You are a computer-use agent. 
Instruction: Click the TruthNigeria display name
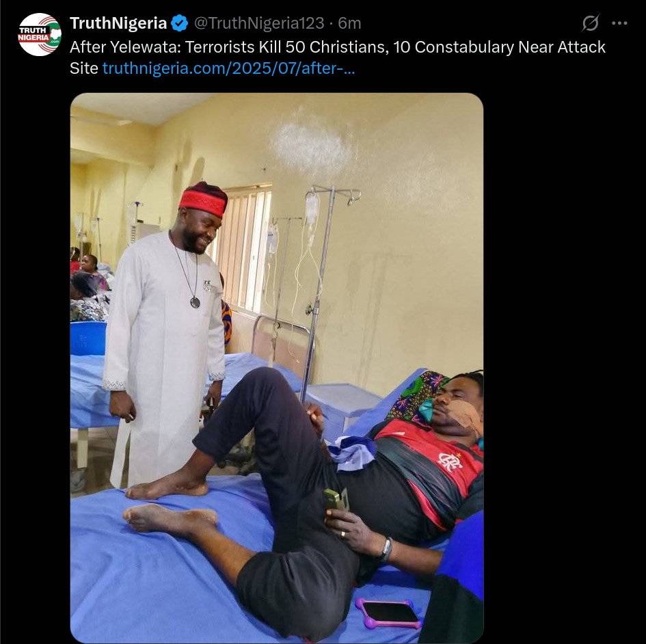[x=118, y=23]
